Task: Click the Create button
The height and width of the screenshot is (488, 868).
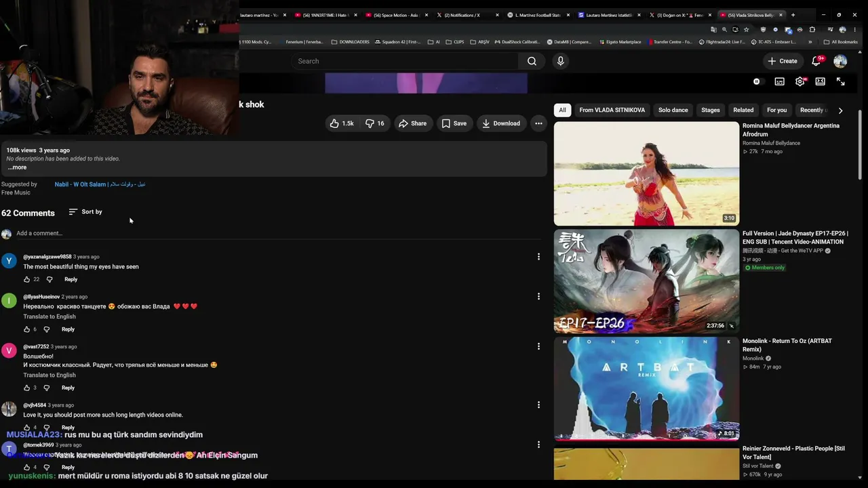Action: pos(783,61)
